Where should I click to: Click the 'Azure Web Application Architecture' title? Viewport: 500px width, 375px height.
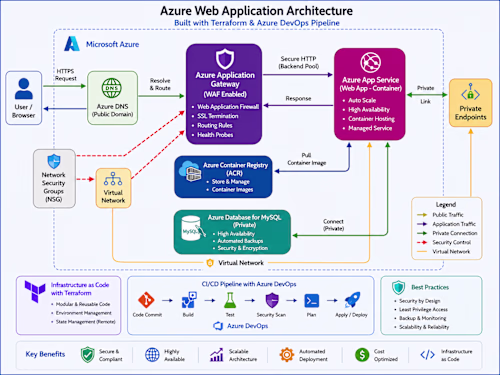pyautogui.click(x=256, y=11)
